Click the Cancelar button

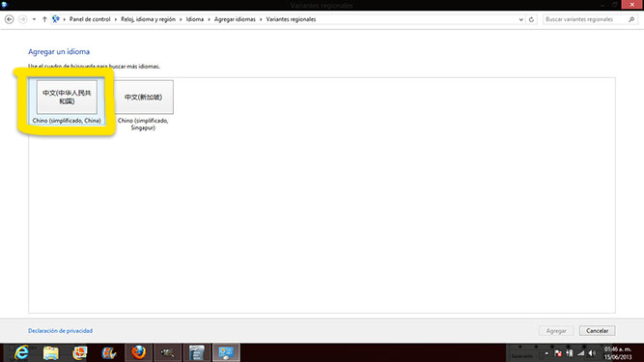click(x=598, y=331)
